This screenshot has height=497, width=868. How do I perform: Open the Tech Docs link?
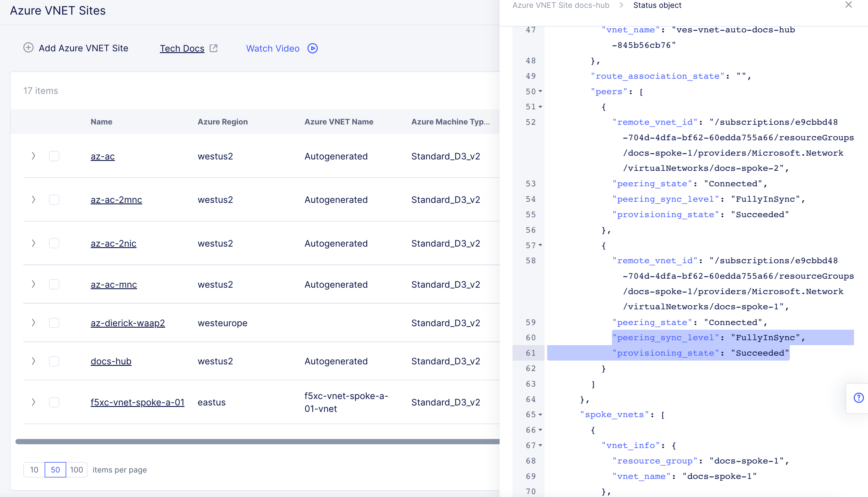coord(182,48)
